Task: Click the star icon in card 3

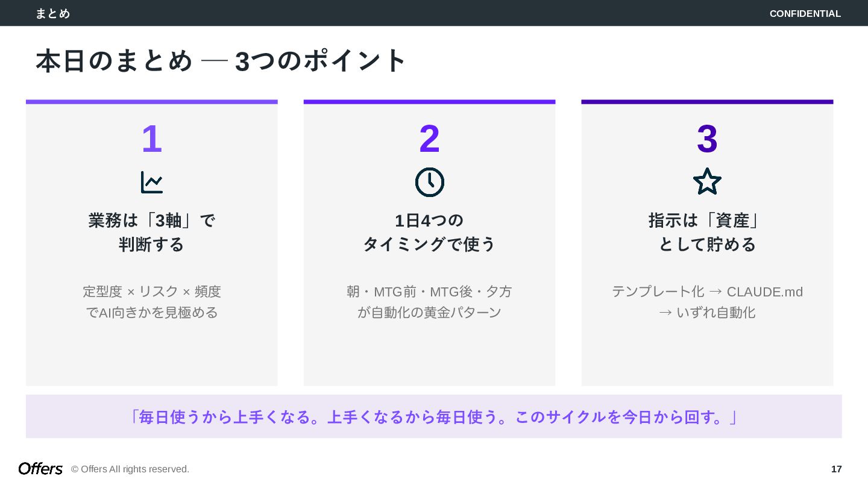Action: [707, 181]
